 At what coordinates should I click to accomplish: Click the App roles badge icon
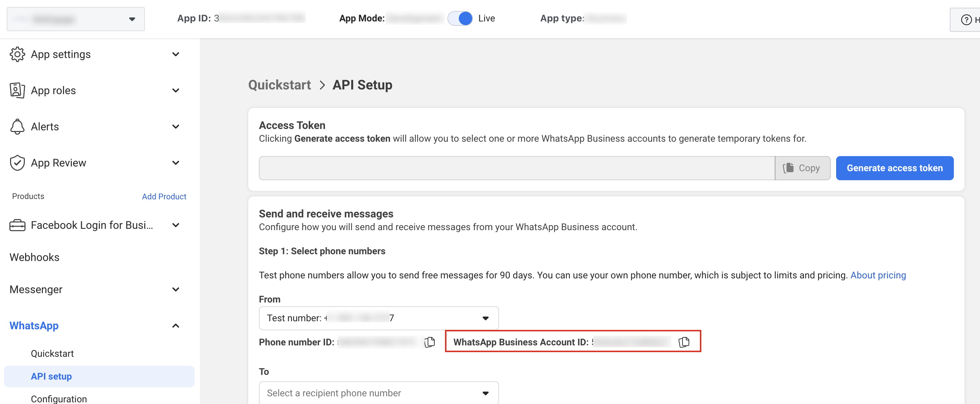17,90
